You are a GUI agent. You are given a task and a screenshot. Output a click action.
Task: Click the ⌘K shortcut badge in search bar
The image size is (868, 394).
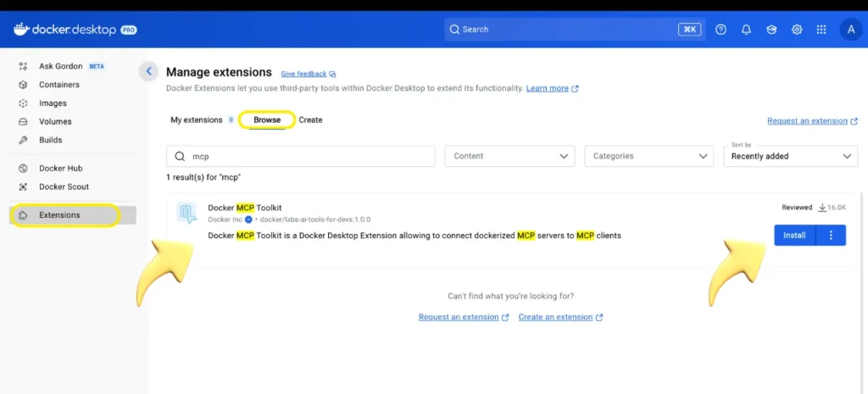[x=690, y=30]
